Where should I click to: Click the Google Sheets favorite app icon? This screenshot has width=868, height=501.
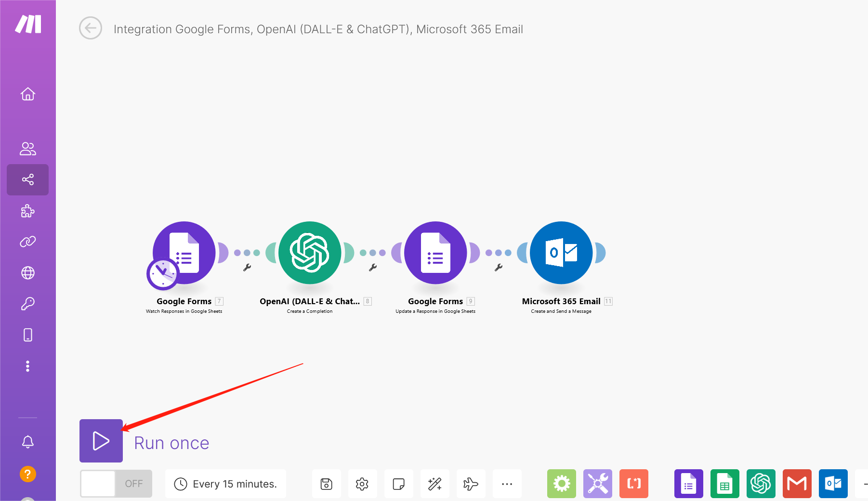coord(725,484)
